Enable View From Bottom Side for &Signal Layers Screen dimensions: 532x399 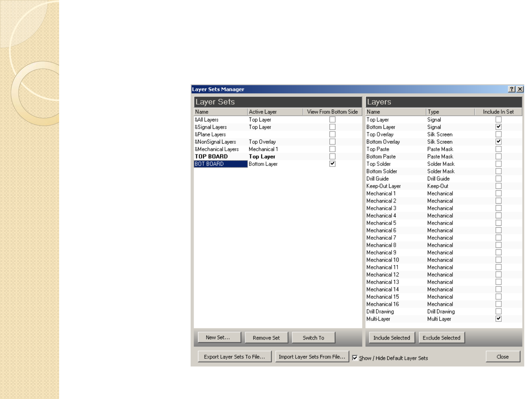tap(332, 127)
